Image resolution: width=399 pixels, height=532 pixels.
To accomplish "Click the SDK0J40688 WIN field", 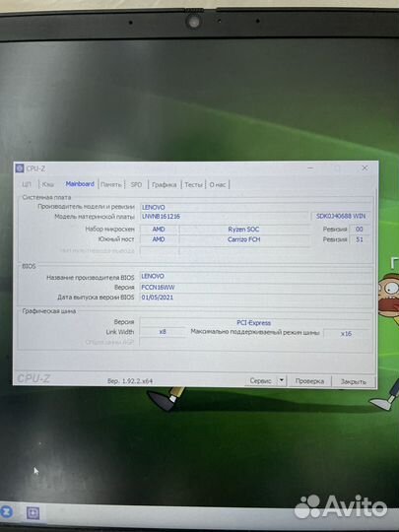I will click(341, 216).
